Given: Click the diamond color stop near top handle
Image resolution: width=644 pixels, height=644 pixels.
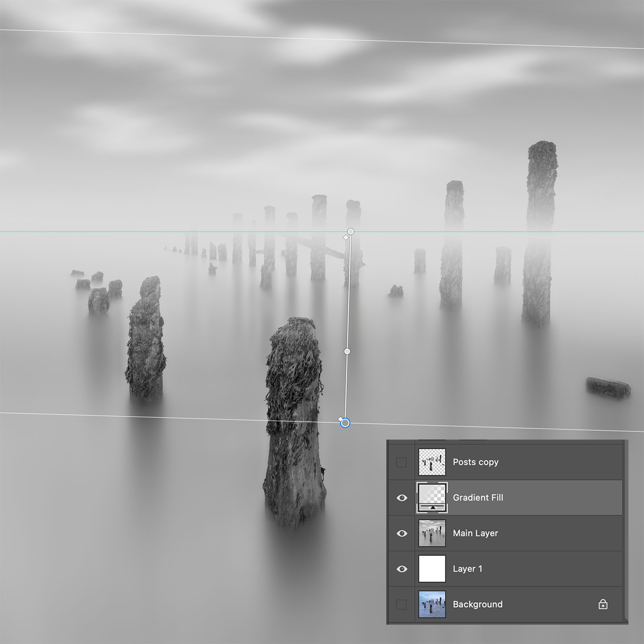Looking at the screenshot, I should (345, 237).
